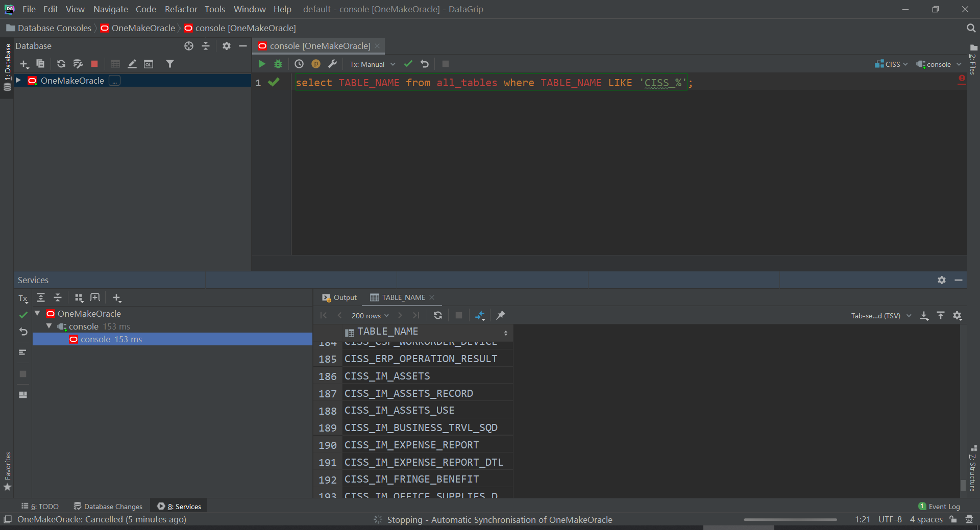The image size is (980, 530).
Task: Click Group By icon in Services toolbar
Action: [x=79, y=298]
